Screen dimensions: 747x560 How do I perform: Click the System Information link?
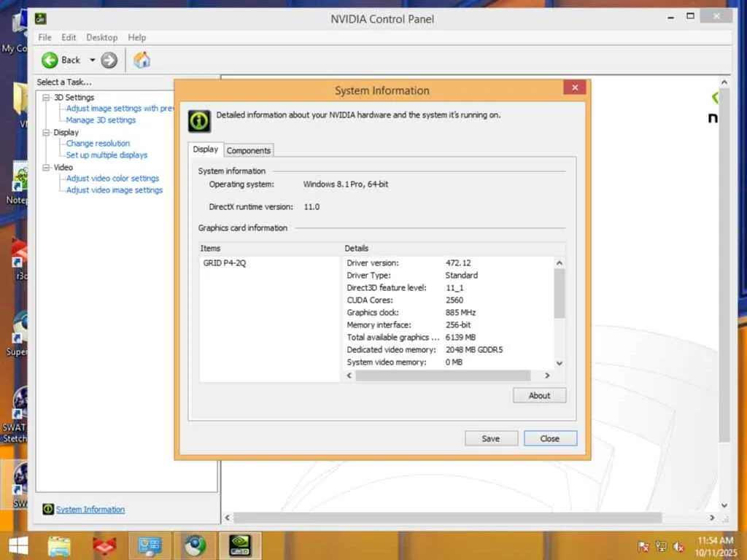(90, 510)
